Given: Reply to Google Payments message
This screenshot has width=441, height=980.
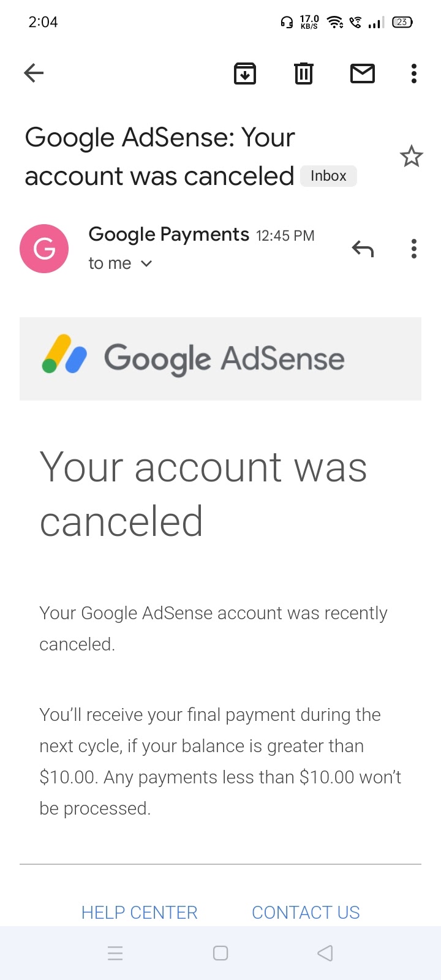Looking at the screenshot, I should 363,249.
